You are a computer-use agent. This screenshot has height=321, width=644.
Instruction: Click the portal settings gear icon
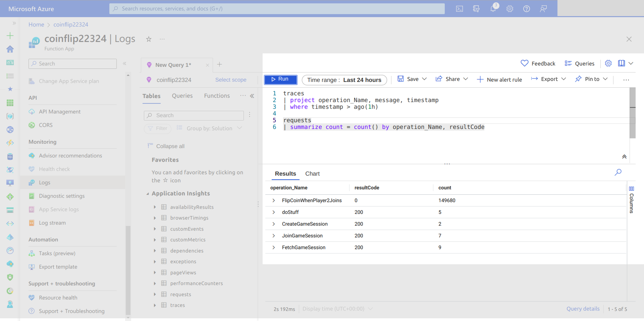509,9
